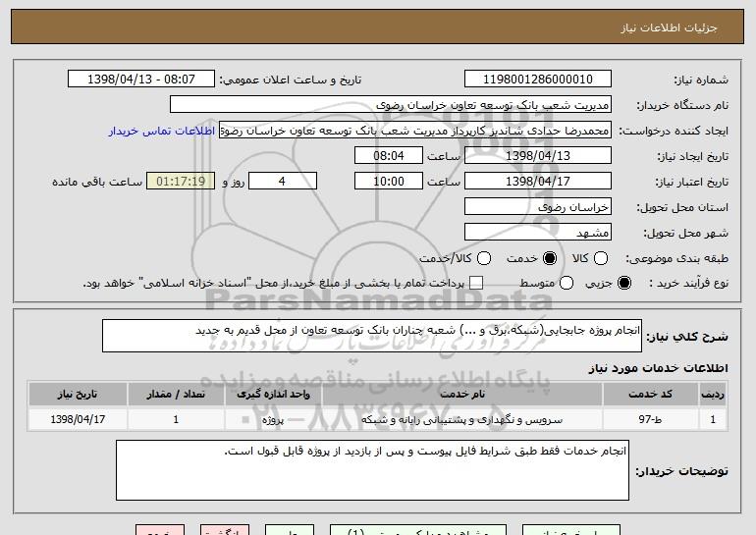This screenshot has height=535, width=756.
Task: Click the buyer notes box توضیحات خریدار
Action: click(372, 470)
